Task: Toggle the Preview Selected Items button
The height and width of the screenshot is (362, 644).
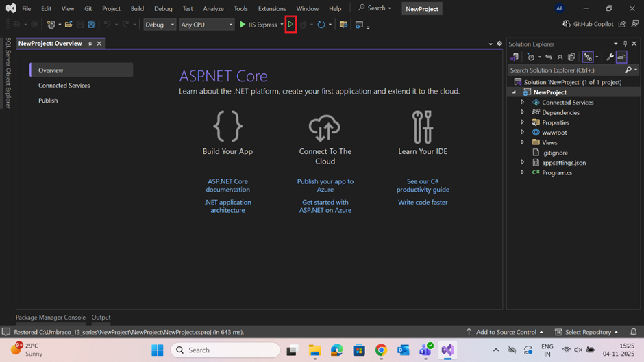Action: (621, 57)
